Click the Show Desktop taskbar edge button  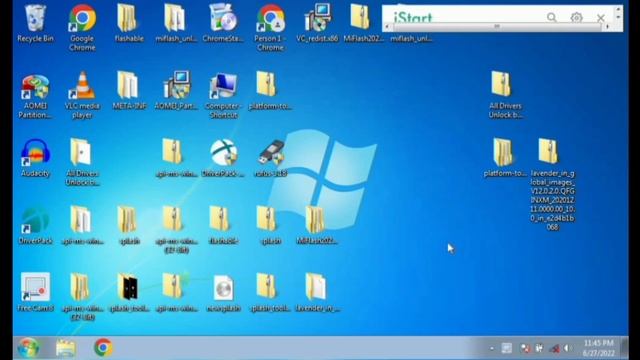click(624, 348)
